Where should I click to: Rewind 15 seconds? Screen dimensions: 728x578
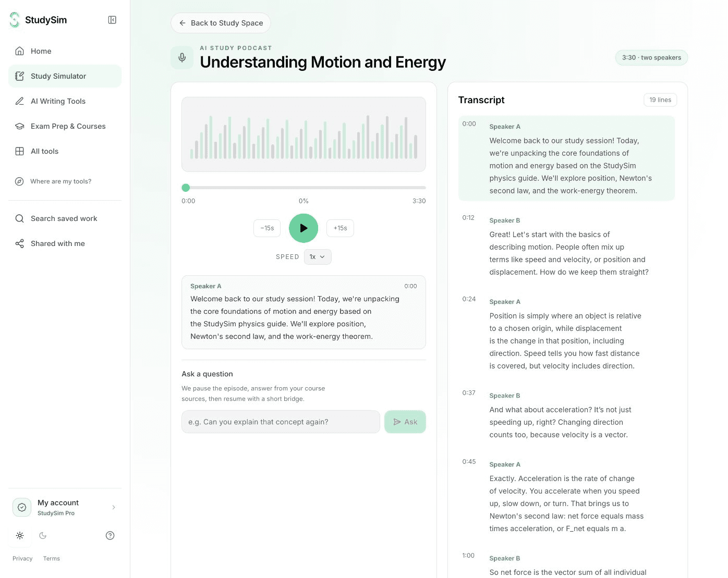click(267, 228)
